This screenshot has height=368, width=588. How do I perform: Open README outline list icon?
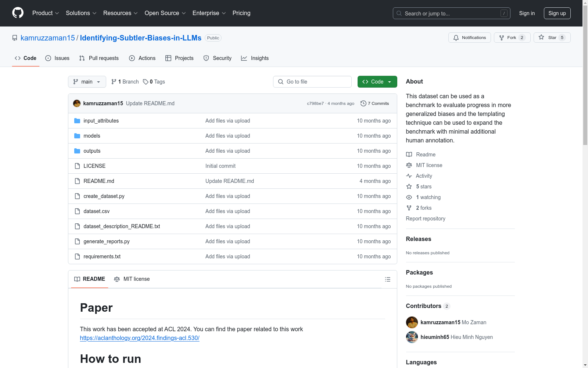coord(387,279)
